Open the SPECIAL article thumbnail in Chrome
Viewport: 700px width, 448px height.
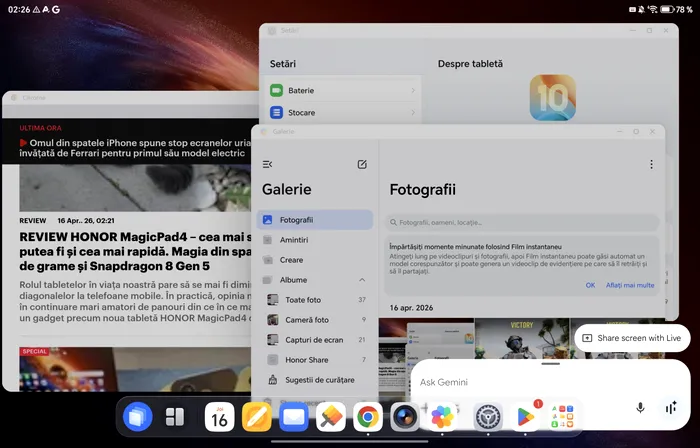[135, 369]
